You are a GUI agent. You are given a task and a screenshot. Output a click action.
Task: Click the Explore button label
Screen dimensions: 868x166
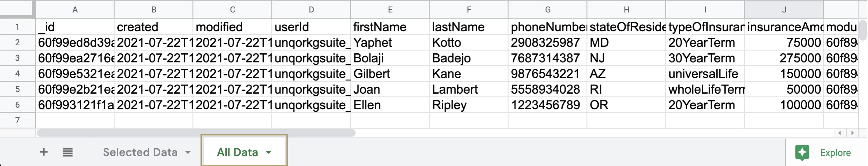(x=835, y=153)
